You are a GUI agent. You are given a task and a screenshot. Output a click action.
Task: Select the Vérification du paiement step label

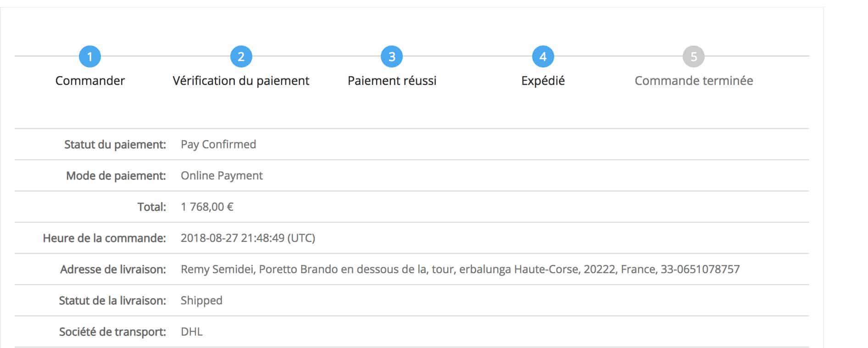click(x=241, y=81)
